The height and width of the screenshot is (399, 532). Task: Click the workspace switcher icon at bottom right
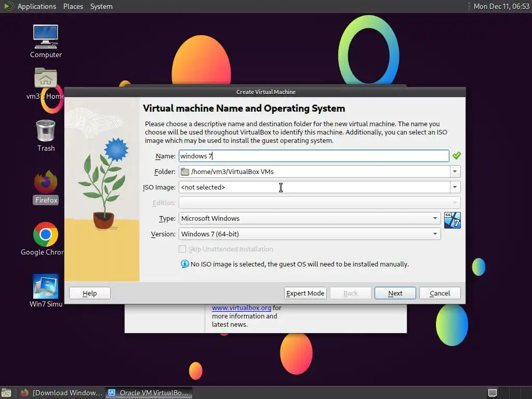493,393
